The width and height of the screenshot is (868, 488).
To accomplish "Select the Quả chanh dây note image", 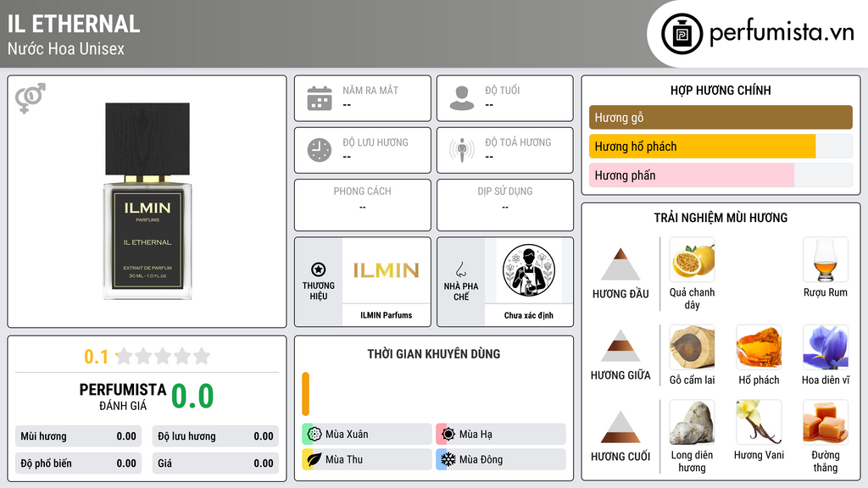I will pos(692,260).
